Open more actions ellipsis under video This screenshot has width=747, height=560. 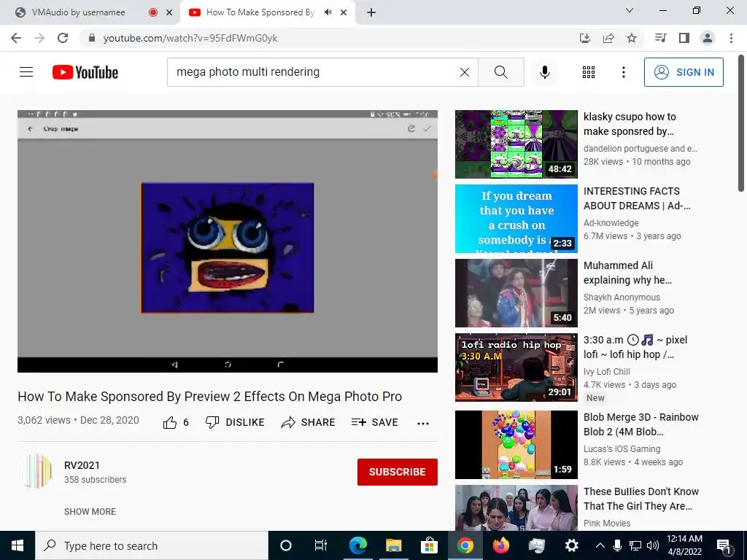point(423,423)
